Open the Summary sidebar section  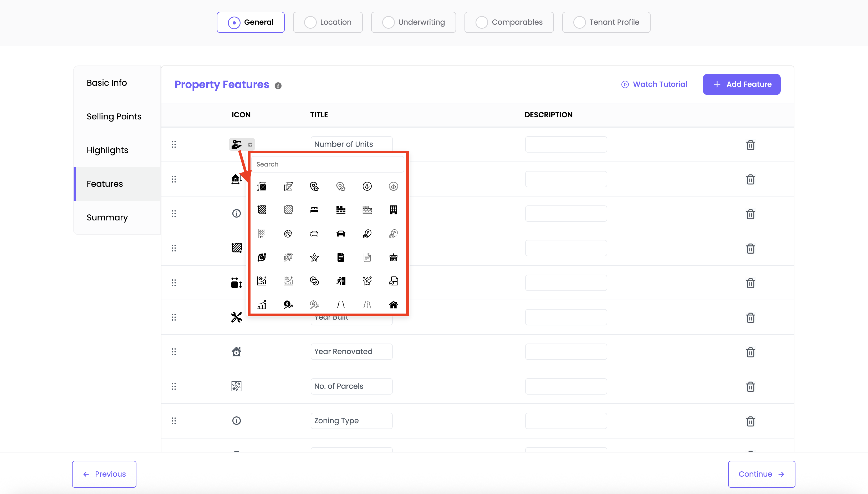coord(107,218)
